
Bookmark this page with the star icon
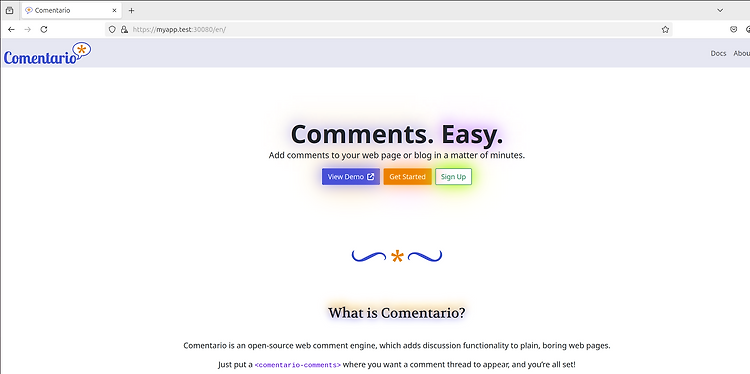[665, 30]
